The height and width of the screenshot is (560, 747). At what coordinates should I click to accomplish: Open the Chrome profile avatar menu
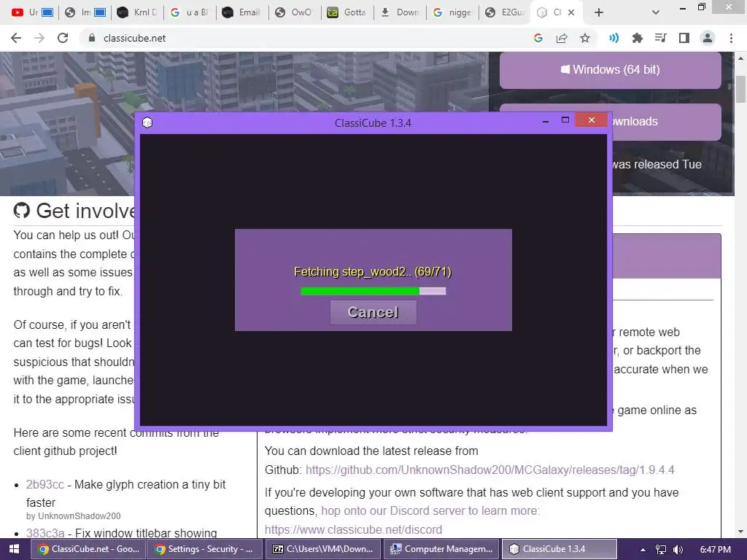708,38
